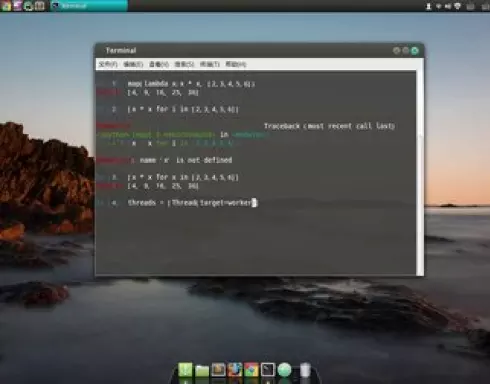Click the first green launcher icon in the dock
The width and height of the screenshot is (490, 384).
(x=185, y=370)
